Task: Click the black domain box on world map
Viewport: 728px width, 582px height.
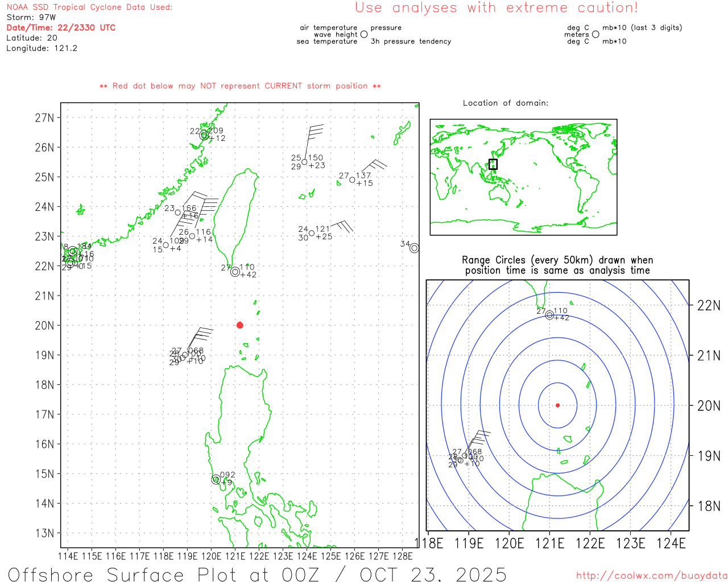Action: point(493,164)
